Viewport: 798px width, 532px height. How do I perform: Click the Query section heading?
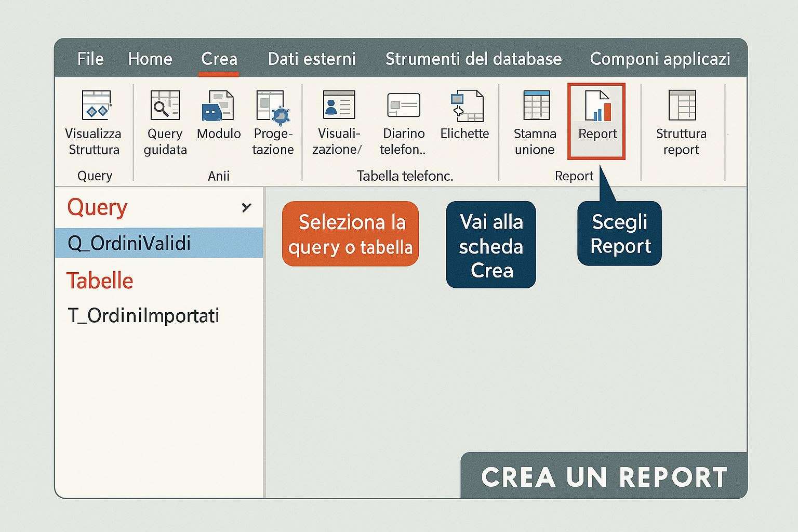(x=97, y=208)
